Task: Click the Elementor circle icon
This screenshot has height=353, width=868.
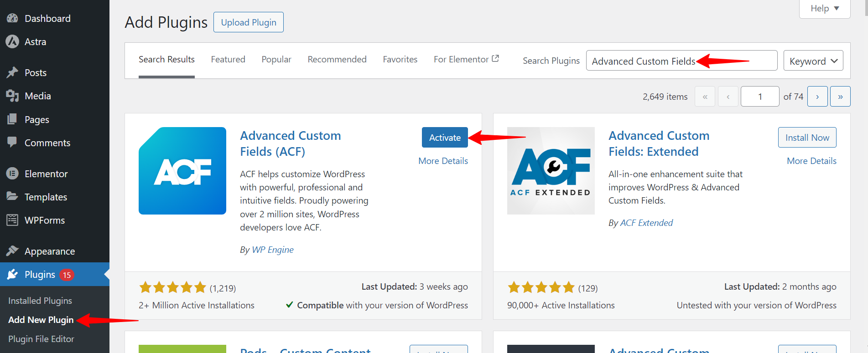Action: (12, 174)
